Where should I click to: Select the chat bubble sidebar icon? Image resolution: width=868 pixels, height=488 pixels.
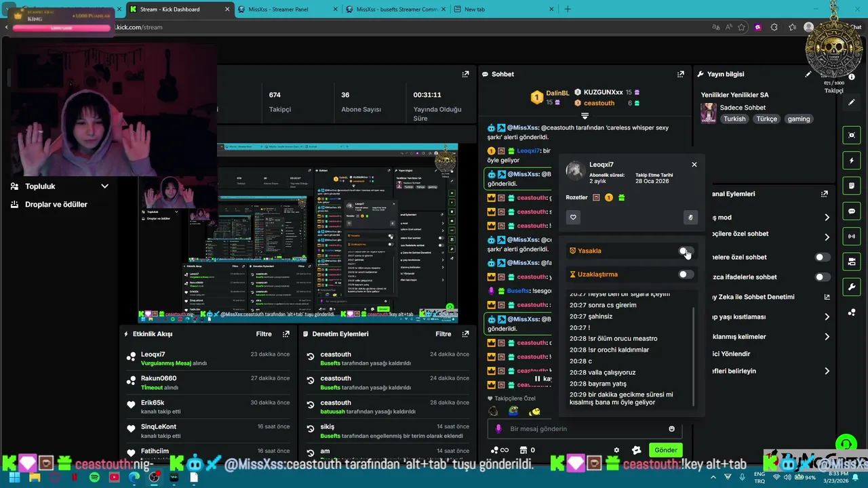(x=852, y=211)
